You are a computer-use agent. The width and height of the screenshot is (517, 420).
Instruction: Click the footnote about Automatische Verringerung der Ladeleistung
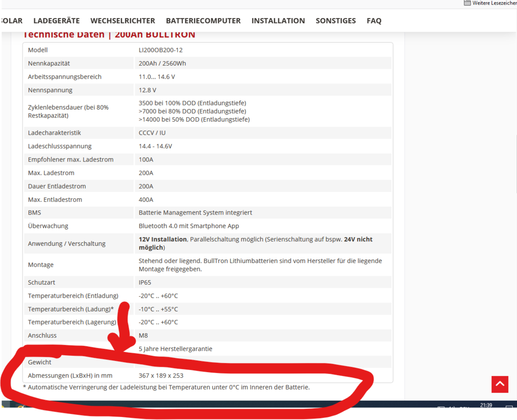(x=167, y=387)
